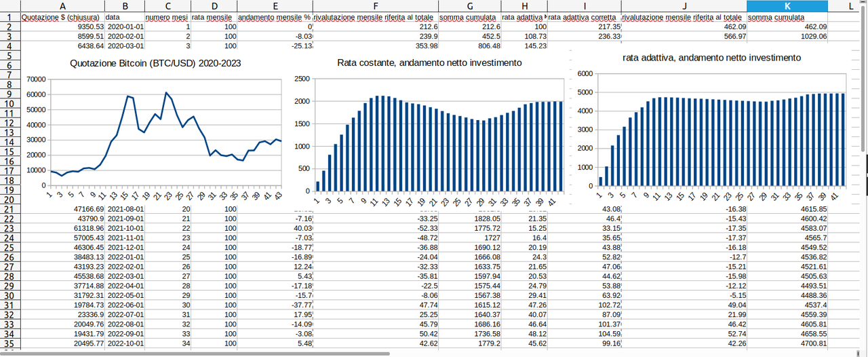The image size is (868, 357).
Task: Select highlighted column K header
Action: tap(787, 6)
